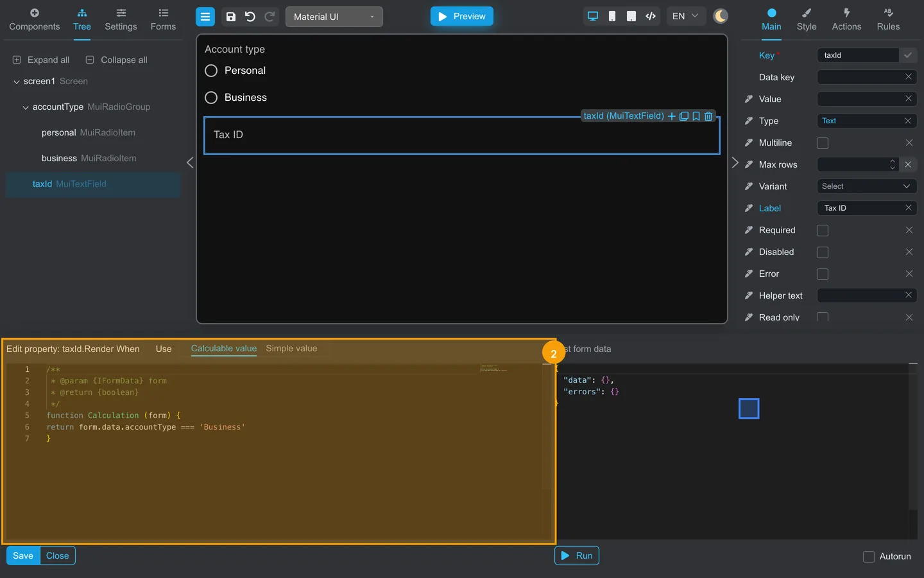Focus the Data key input field
Screen dimensions: 924x578
(x=860, y=77)
